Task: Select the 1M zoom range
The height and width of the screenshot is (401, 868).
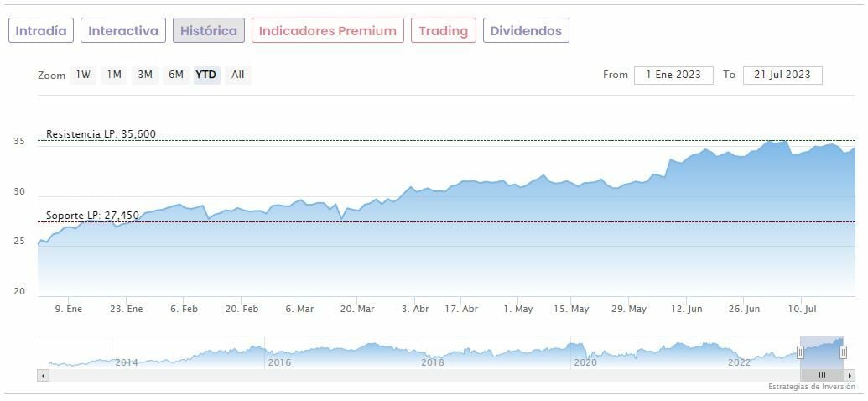Action: coord(114,75)
